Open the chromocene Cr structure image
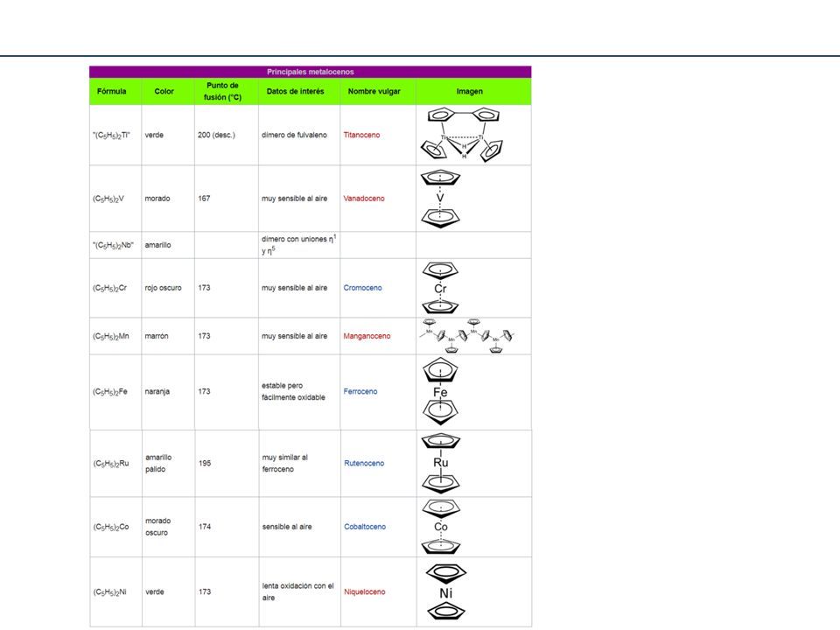 tap(440, 288)
